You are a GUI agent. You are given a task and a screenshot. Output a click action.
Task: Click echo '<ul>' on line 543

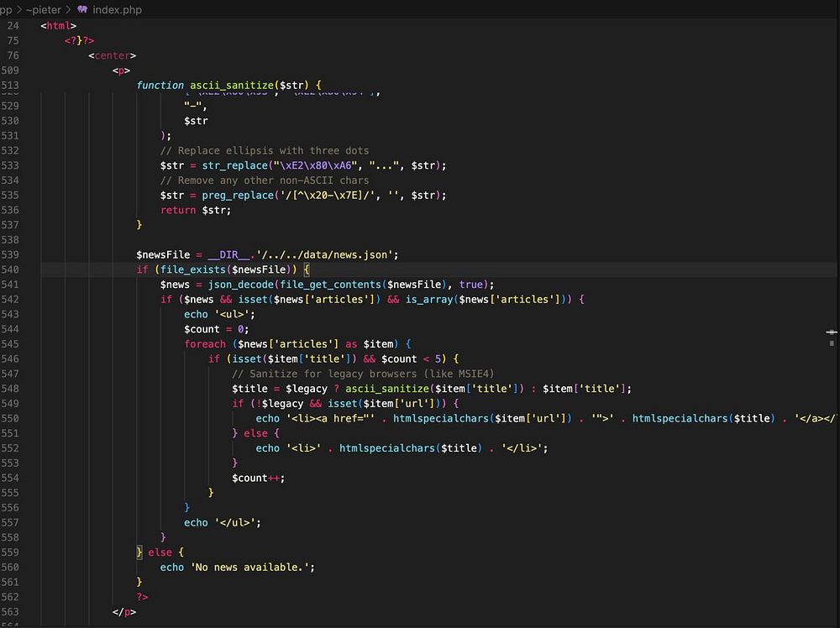pos(219,315)
